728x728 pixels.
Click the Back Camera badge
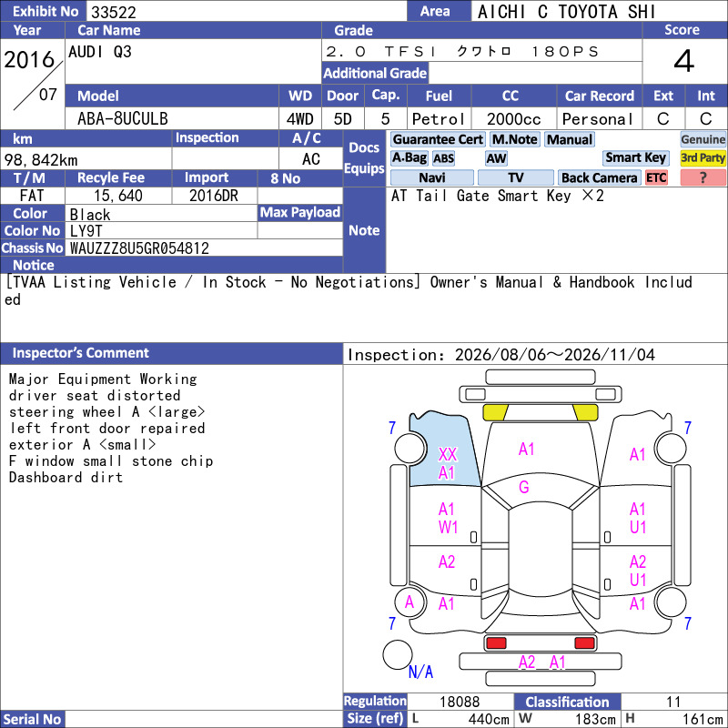pos(599,177)
